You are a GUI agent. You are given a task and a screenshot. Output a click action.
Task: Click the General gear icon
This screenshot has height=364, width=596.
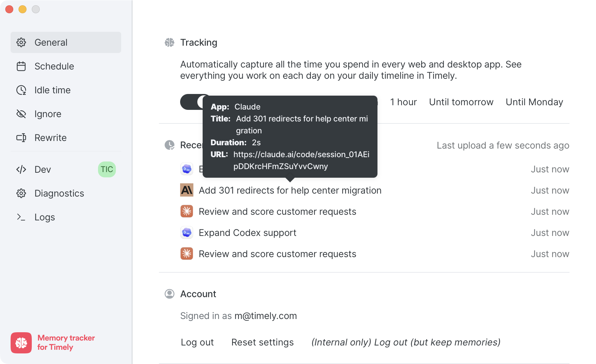(21, 42)
